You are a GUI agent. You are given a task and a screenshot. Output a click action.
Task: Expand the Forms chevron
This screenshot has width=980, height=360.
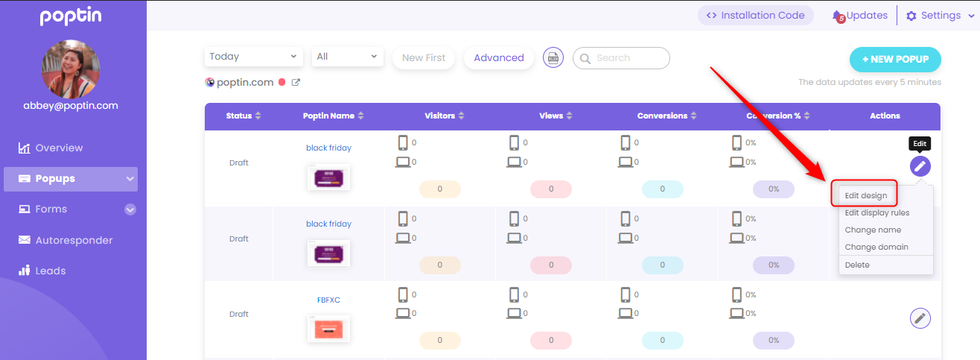point(130,209)
